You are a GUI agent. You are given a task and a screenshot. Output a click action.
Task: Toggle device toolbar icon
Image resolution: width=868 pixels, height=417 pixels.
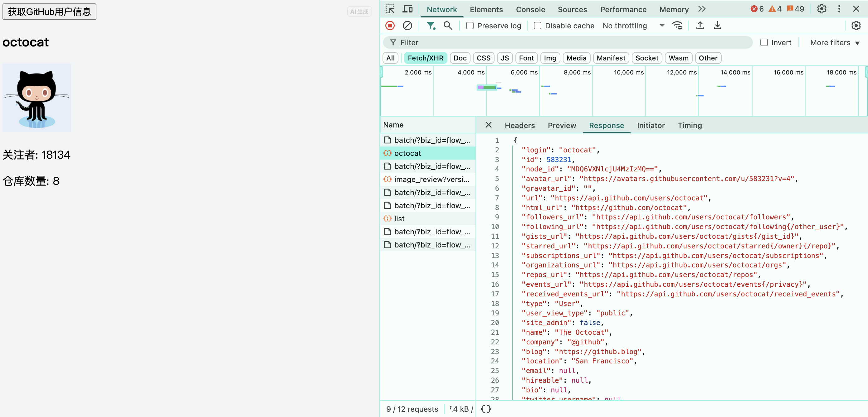(x=407, y=9)
